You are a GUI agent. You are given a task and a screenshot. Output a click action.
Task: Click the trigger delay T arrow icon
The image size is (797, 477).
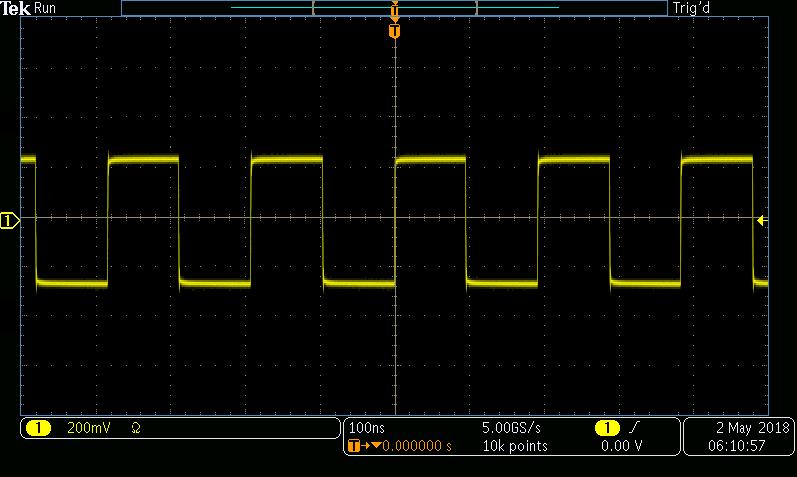pos(356,446)
